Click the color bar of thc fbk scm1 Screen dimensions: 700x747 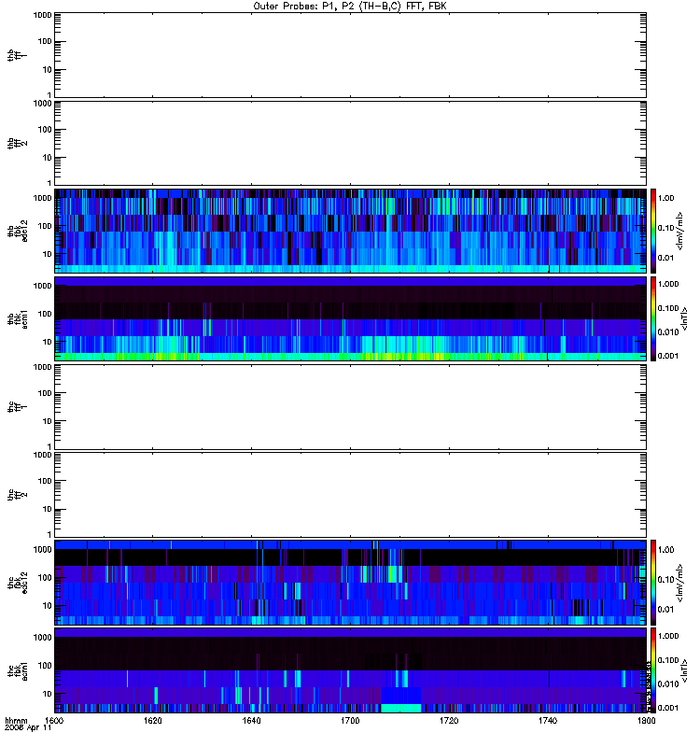(x=653, y=670)
